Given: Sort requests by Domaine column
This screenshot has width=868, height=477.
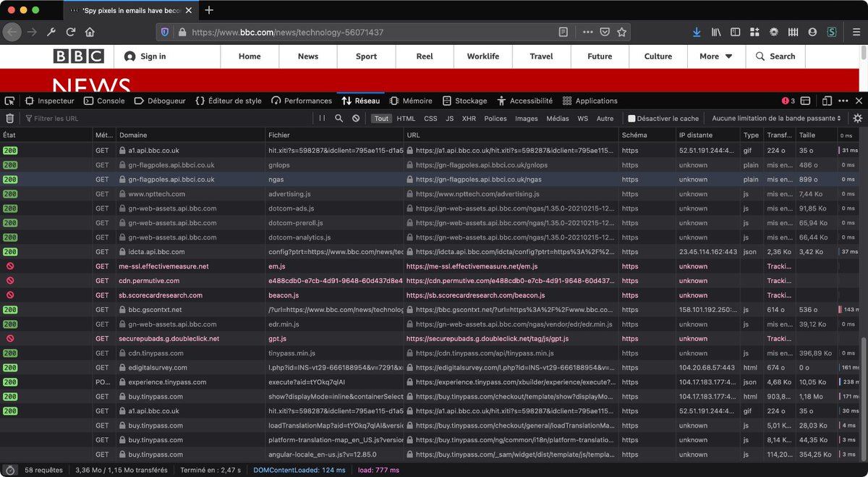Looking at the screenshot, I should (190, 135).
